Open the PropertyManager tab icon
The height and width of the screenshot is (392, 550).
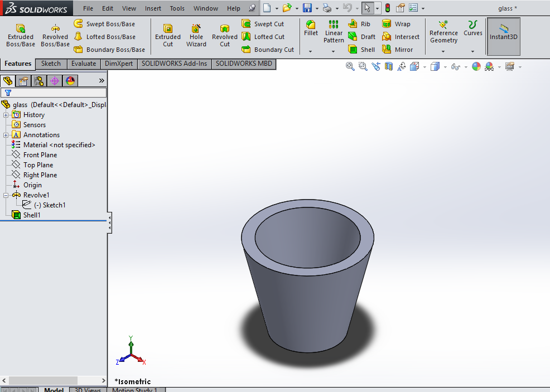coord(23,81)
